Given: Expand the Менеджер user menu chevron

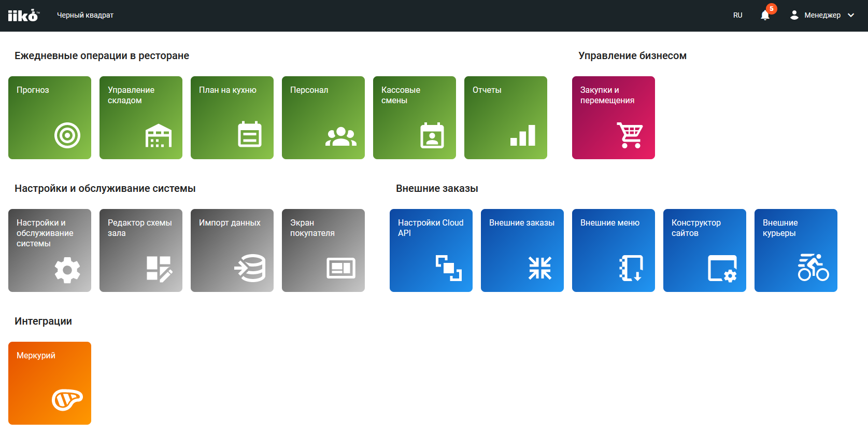Looking at the screenshot, I should click(x=851, y=16).
